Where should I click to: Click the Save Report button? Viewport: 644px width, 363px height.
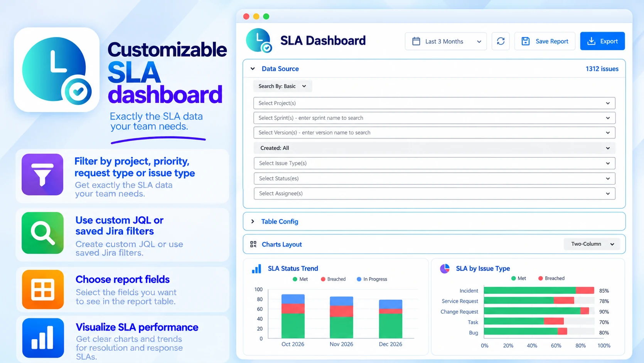(545, 41)
